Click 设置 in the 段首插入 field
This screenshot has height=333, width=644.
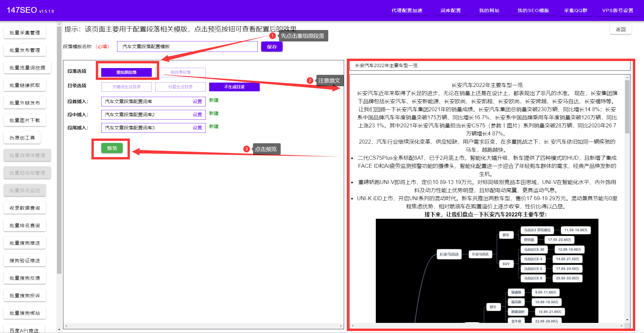click(197, 101)
